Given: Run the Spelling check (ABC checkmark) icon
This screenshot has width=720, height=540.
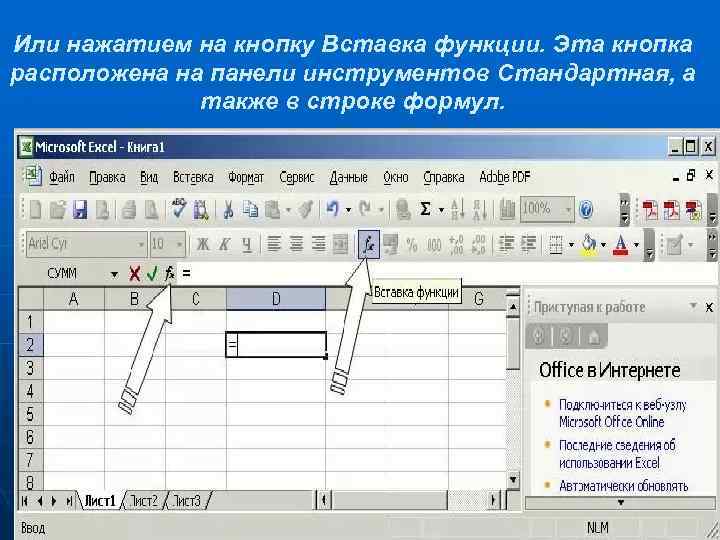Looking at the screenshot, I should pyautogui.click(x=178, y=209).
